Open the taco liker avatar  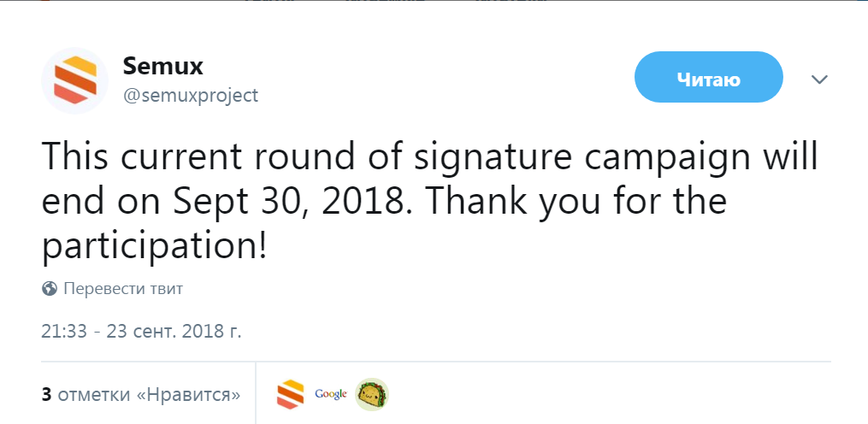[x=371, y=394]
